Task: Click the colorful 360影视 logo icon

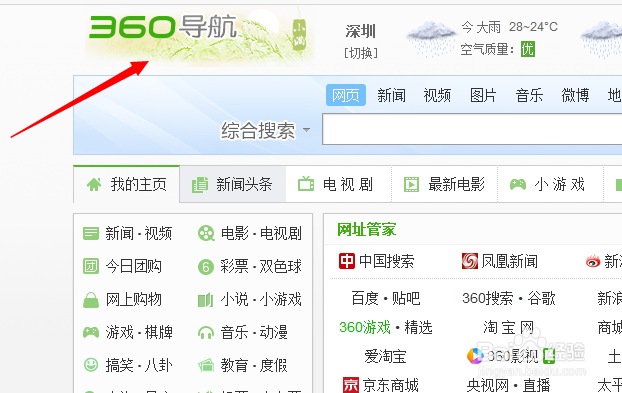Action: (x=475, y=356)
